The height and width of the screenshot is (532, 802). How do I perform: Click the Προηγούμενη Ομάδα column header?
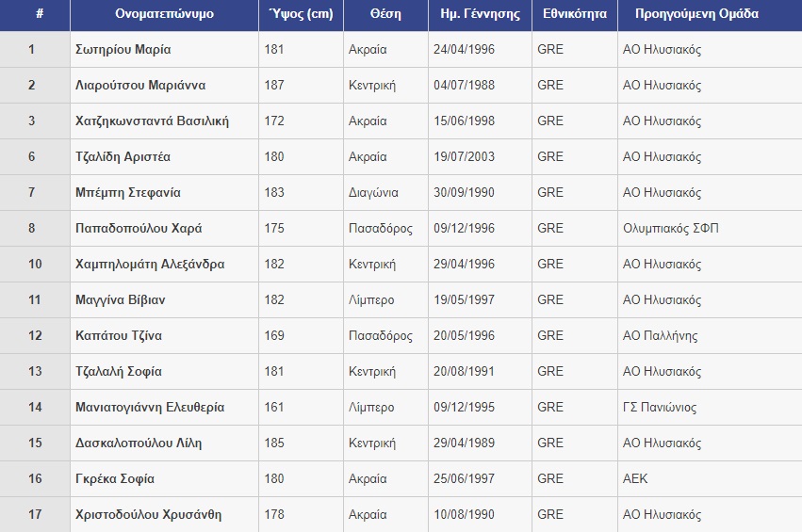[x=696, y=14]
